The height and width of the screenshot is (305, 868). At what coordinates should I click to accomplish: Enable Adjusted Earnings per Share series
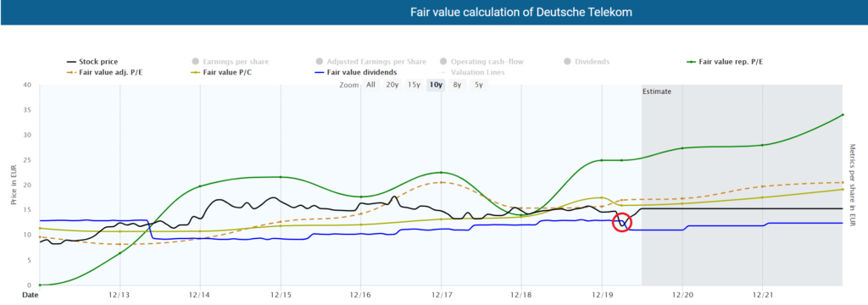(x=370, y=62)
